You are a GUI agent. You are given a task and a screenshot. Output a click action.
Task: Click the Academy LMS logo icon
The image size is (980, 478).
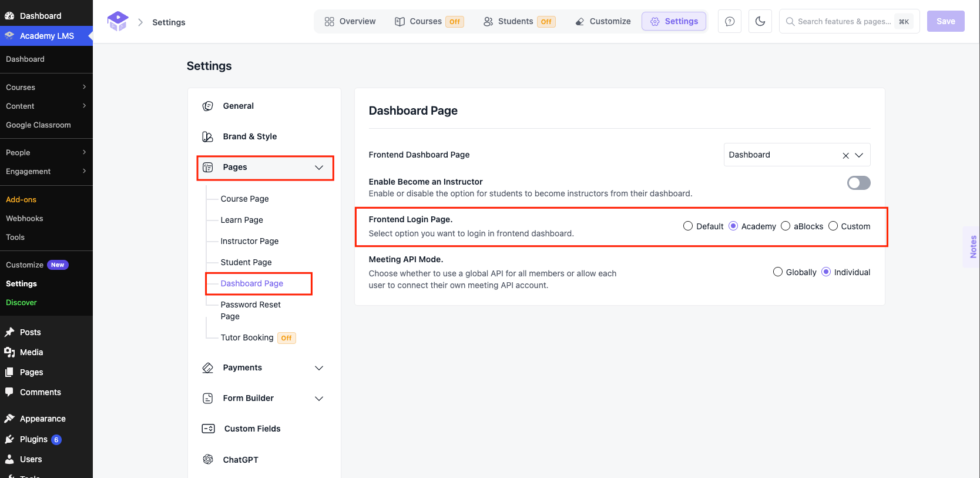click(x=118, y=22)
